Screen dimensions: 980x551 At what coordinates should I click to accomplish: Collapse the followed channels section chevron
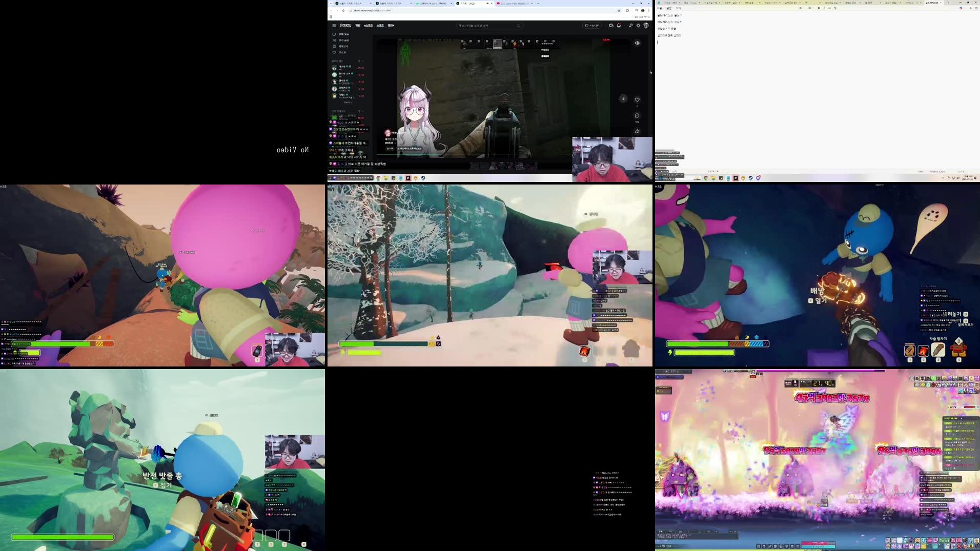point(363,61)
